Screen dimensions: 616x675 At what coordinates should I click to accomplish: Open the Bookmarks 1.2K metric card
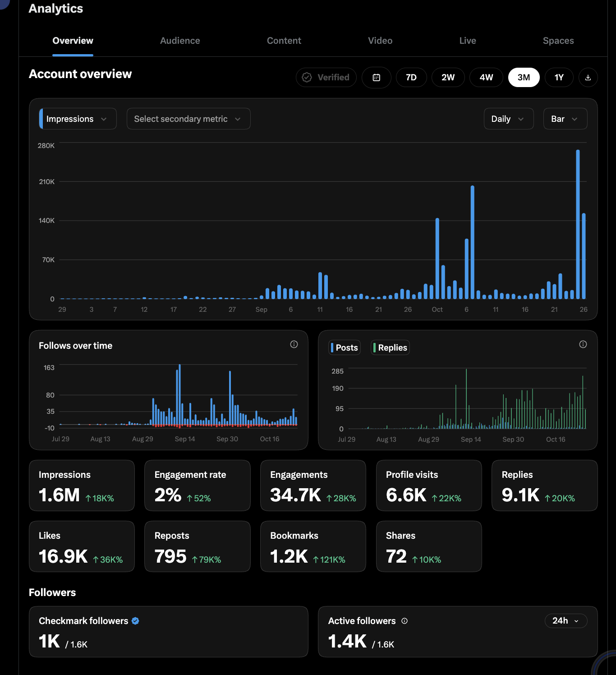point(313,546)
